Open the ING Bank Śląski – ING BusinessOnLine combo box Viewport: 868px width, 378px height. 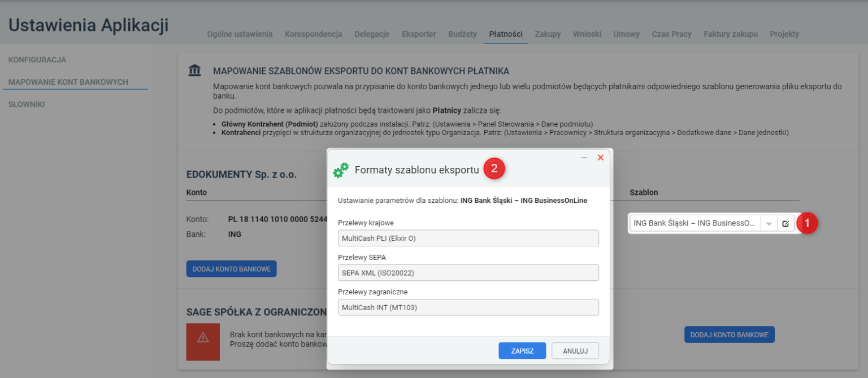click(x=696, y=224)
